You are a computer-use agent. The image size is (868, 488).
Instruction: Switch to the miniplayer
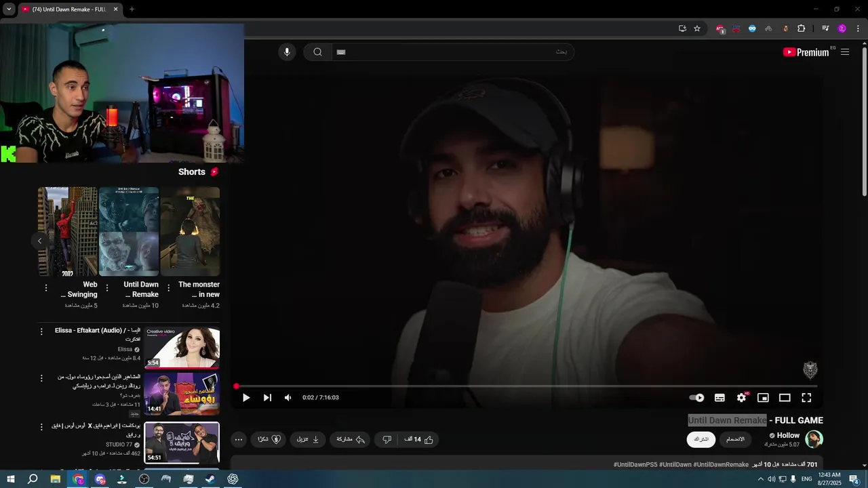tap(763, 398)
